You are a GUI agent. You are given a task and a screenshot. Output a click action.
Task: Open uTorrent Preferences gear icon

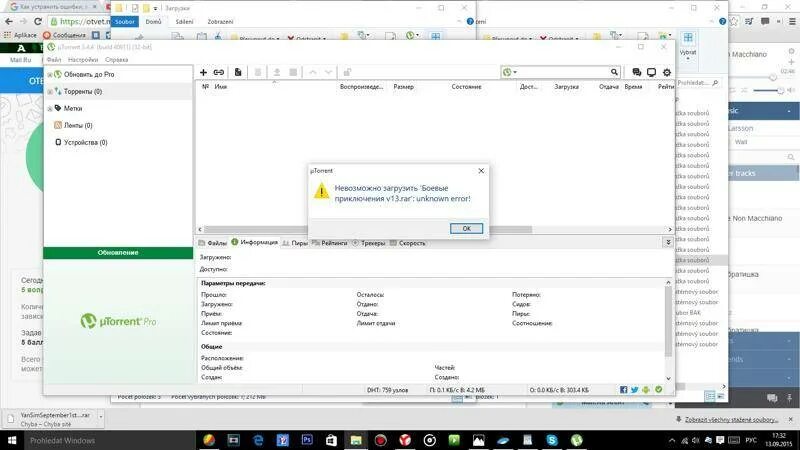[x=667, y=72]
